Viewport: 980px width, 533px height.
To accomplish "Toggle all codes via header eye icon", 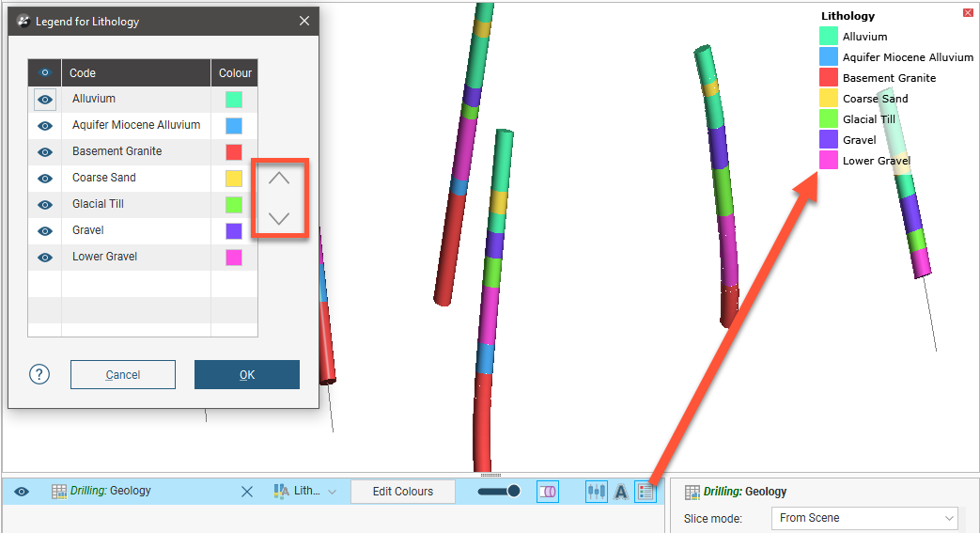I will [45, 72].
